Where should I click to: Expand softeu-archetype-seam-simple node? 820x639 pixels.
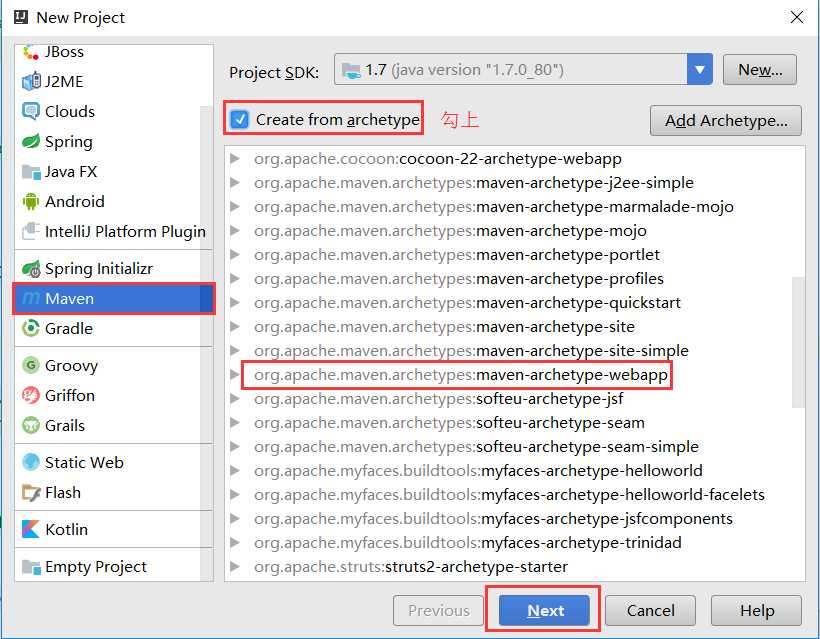[x=235, y=447]
